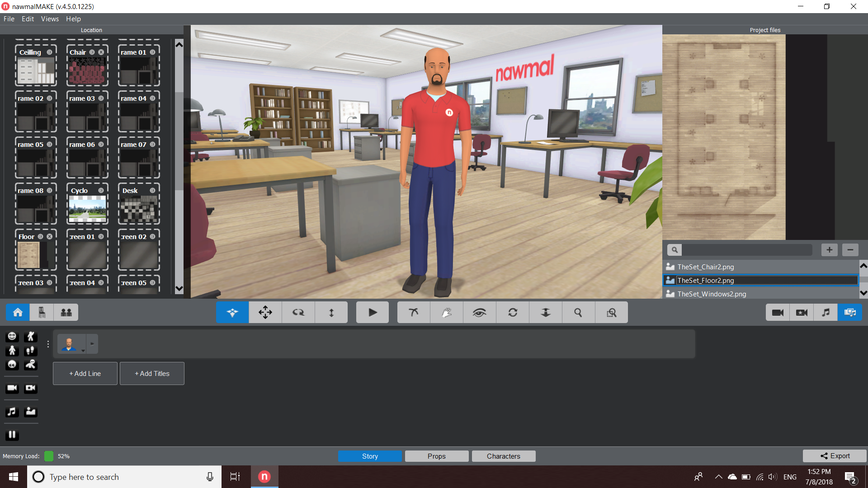Play the scene preview
The height and width of the screenshot is (488, 868).
coord(373,312)
